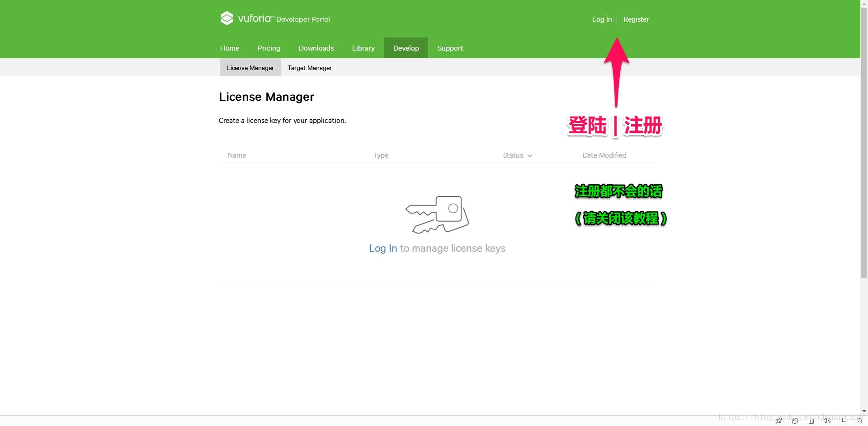Screen dimensions: 868x426
Task: Switch to License Manager tab
Action: (250, 68)
